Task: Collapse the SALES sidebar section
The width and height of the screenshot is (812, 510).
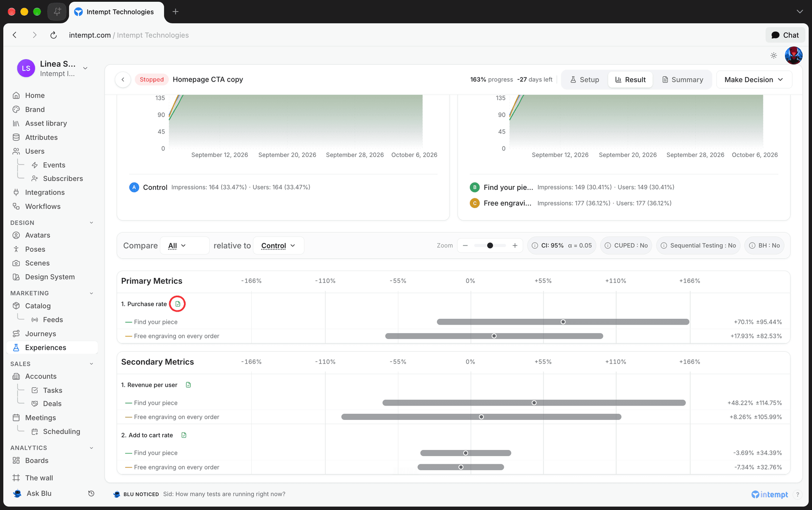Action: [x=91, y=364]
